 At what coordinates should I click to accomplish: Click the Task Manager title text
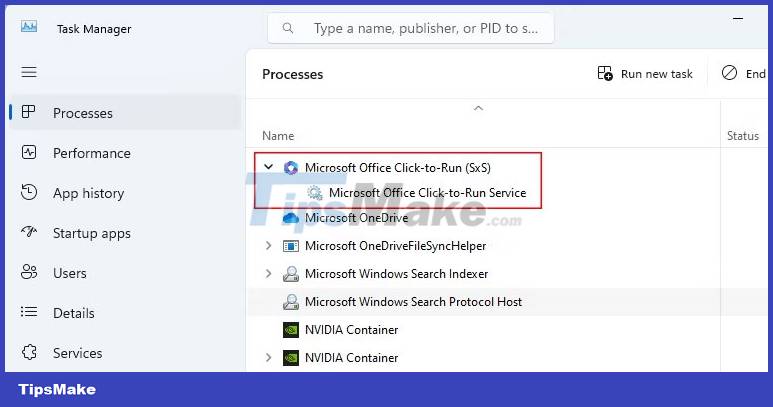pos(94,29)
